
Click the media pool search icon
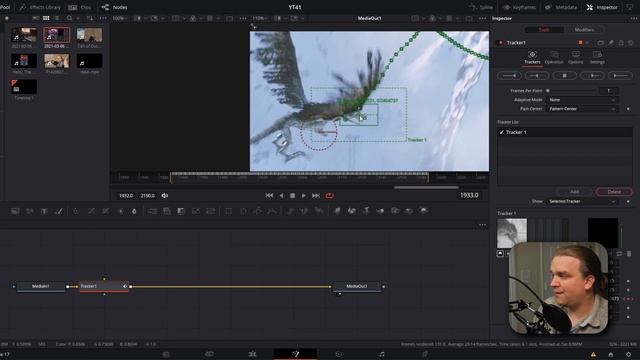tap(69, 18)
